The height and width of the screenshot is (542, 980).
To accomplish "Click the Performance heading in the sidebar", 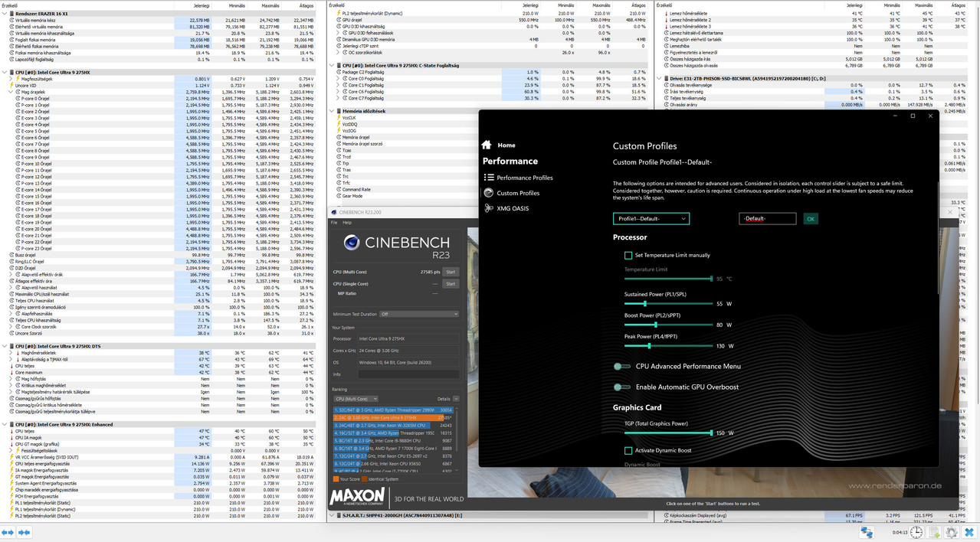I will (x=510, y=162).
